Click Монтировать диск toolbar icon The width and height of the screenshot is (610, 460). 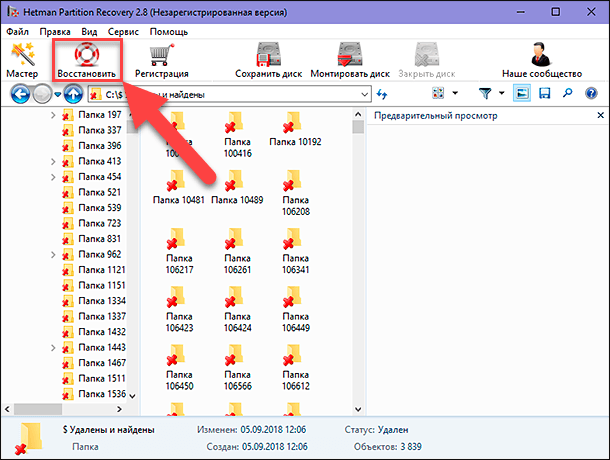coord(350,60)
